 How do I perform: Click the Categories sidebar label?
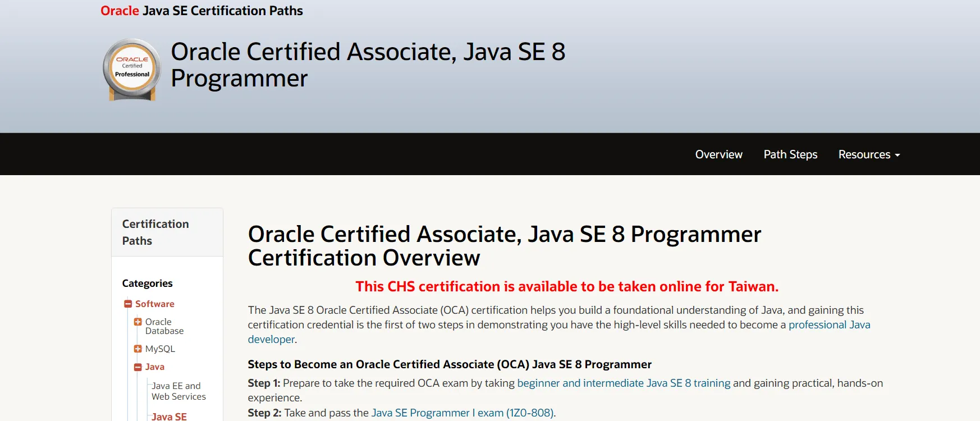[x=147, y=283]
